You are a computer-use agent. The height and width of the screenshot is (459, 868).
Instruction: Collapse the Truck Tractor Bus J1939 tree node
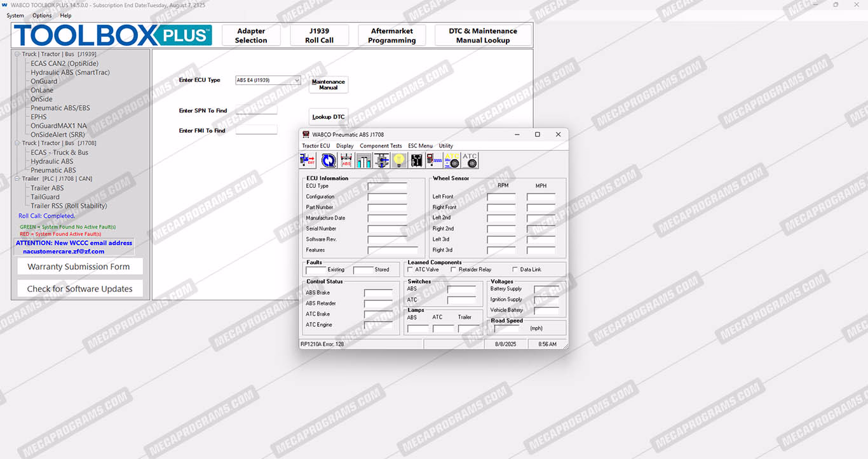point(17,54)
